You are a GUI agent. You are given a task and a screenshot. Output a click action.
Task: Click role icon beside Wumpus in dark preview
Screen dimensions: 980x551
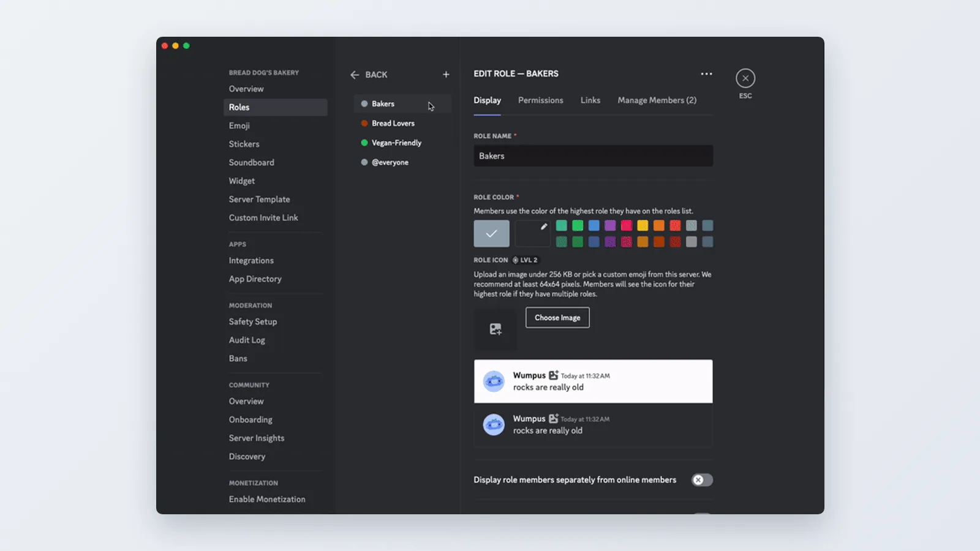click(553, 419)
